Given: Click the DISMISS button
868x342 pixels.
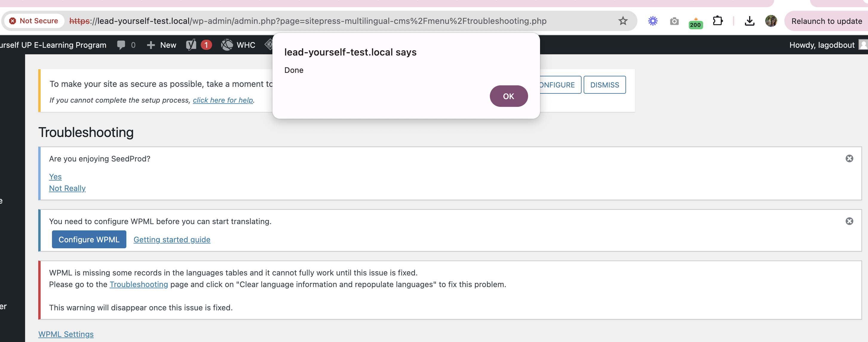Looking at the screenshot, I should [x=605, y=85].
